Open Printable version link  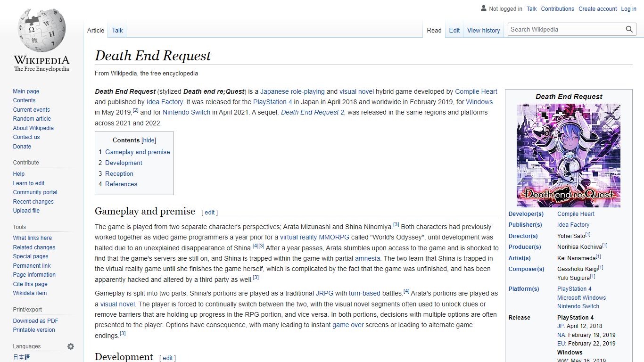pos(34,330)
